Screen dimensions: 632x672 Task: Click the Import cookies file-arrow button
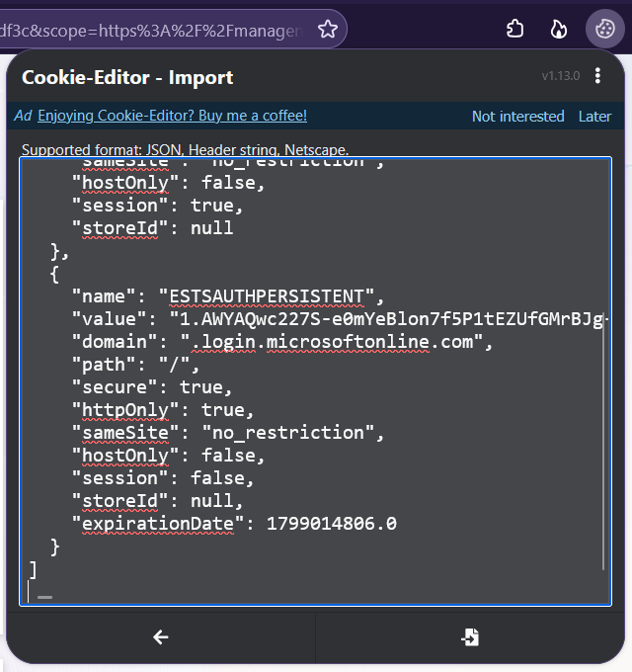(470, 637)
